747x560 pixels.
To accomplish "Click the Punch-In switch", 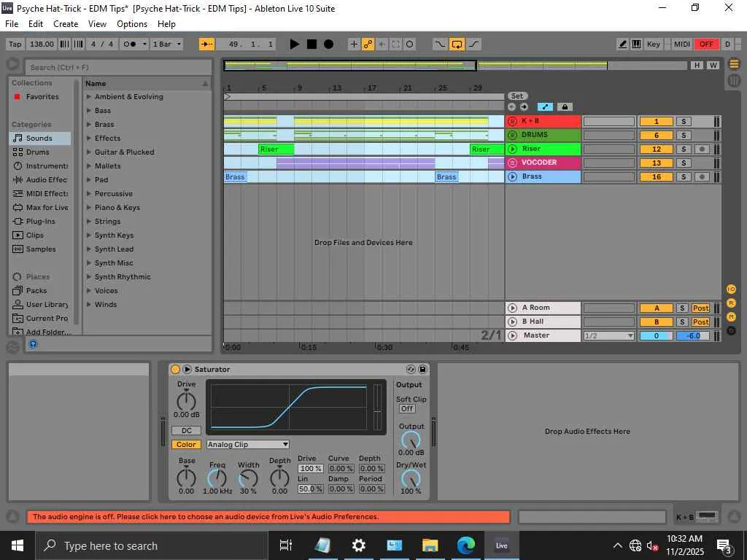I will pos(440,44).
